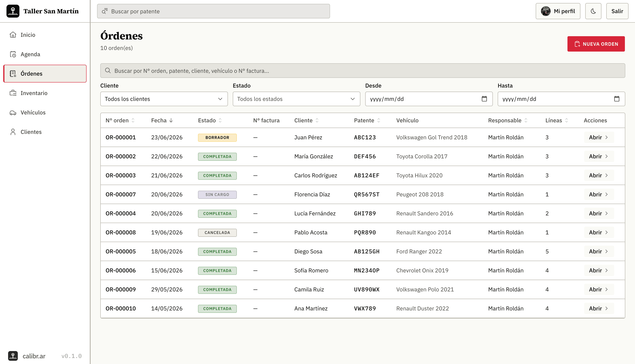Click the magnifier icon in orders search
This screenshot has width=635, height=364.
click(x=108, y=71)
